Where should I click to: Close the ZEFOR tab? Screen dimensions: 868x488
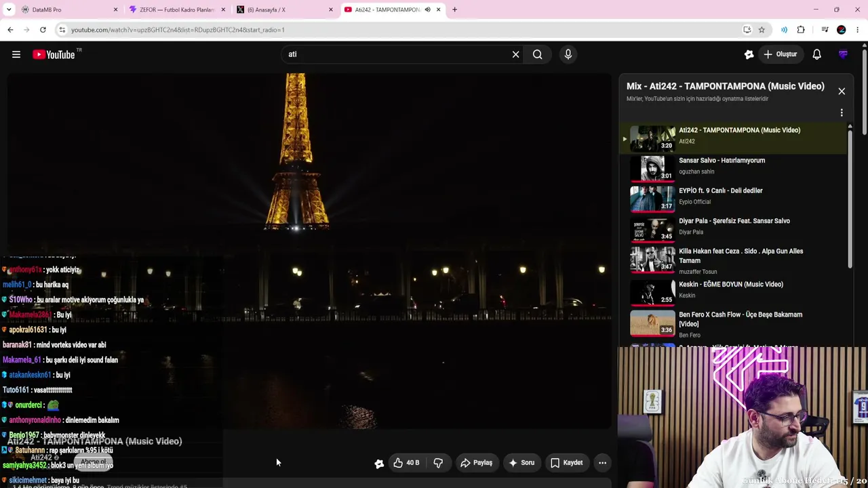tap(223, 9)
